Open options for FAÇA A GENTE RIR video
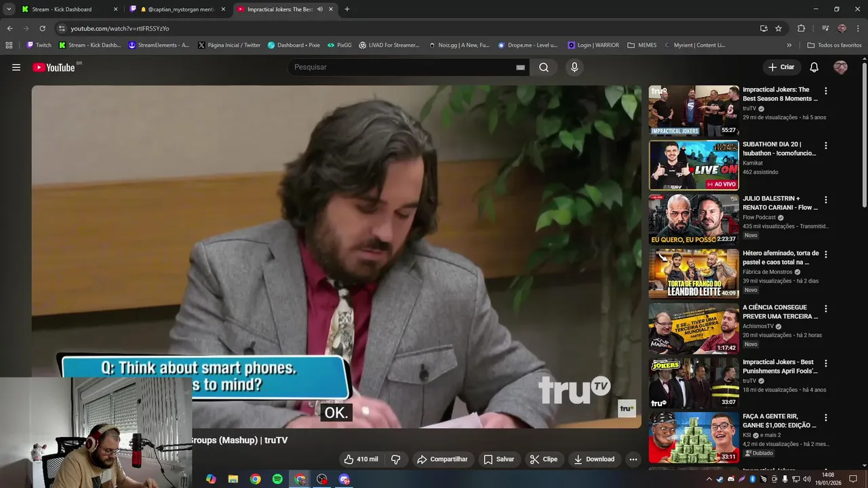868x488 pixels. point(825,418)
